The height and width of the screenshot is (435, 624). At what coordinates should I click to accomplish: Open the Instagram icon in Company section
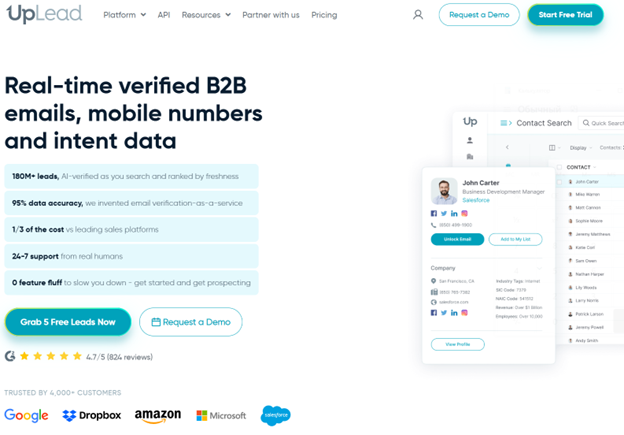[464, 313]
